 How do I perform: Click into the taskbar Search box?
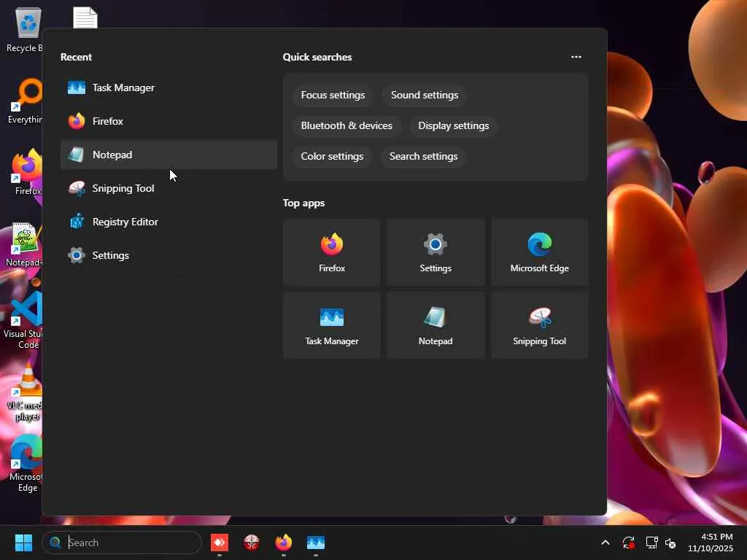(122, 542)
